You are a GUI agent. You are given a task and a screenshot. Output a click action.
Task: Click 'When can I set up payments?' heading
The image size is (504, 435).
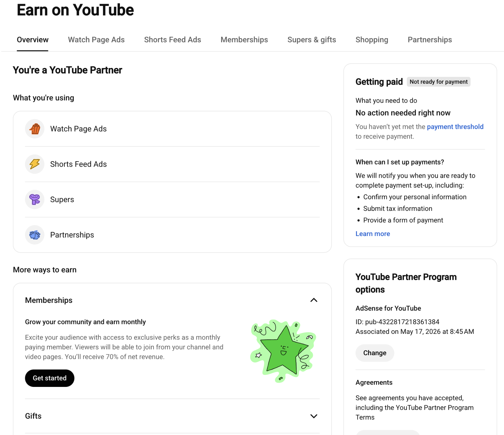pos(400,162)
